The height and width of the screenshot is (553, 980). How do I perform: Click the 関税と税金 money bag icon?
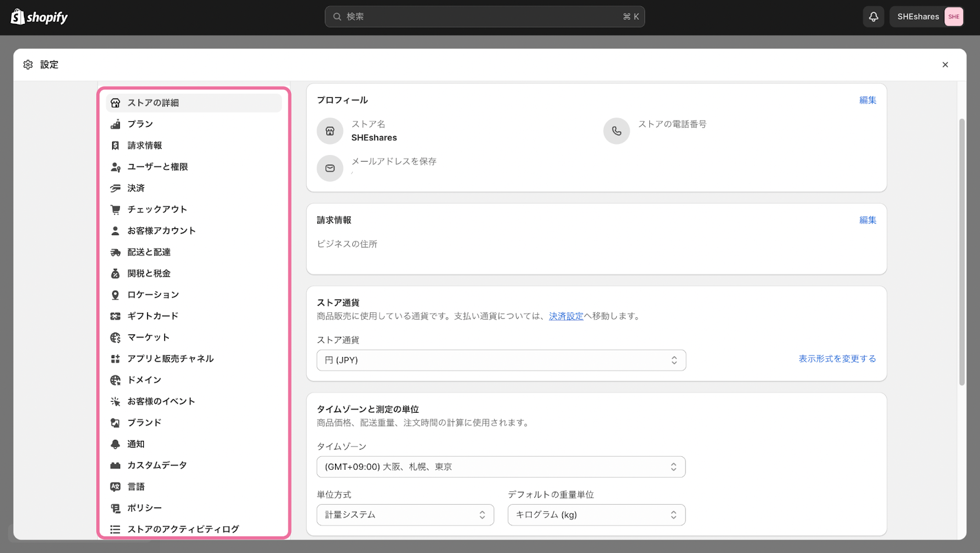click(115, 274)
